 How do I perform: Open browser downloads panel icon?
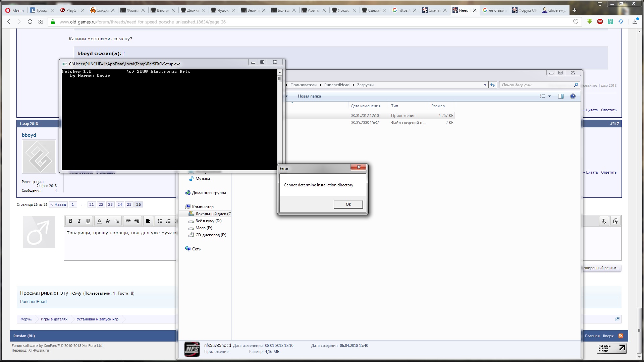[x=635, y=21]
